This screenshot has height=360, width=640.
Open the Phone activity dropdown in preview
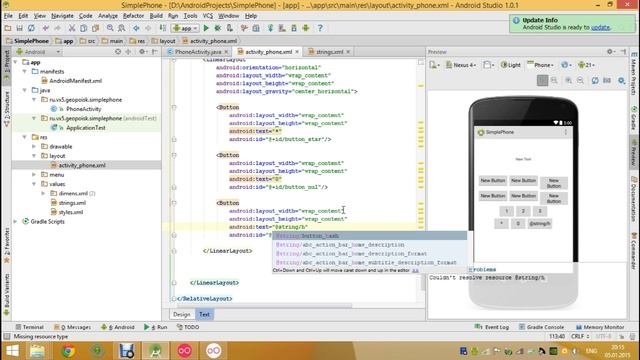click(540, 65)
